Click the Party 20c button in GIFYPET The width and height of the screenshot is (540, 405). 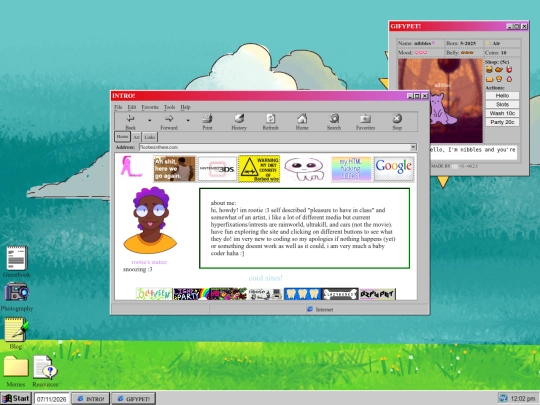point(502,122)
